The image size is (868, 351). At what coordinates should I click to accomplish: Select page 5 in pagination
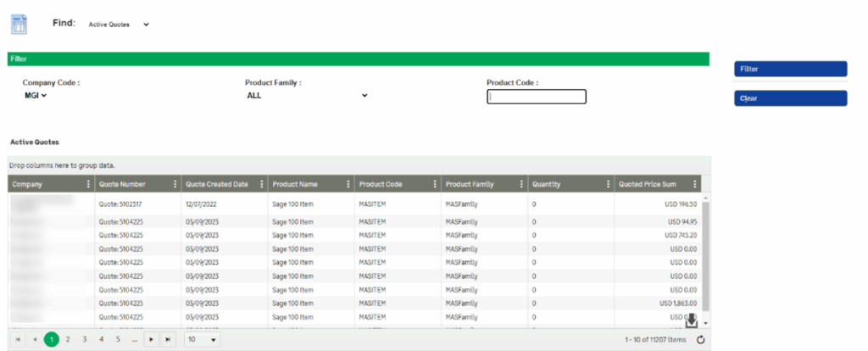(118, 339)
